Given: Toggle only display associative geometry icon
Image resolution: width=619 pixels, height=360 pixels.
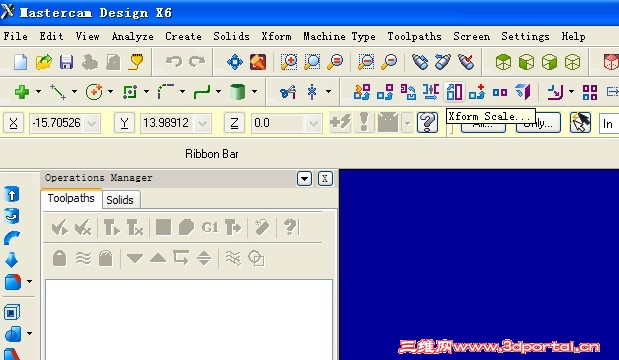Looking at the screenshot, I should (x=256, y=259).
